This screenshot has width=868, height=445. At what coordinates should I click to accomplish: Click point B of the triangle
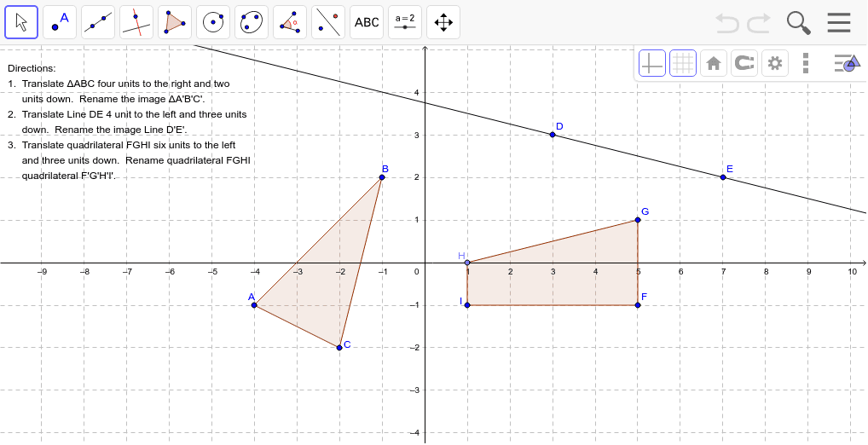point(382,177)
